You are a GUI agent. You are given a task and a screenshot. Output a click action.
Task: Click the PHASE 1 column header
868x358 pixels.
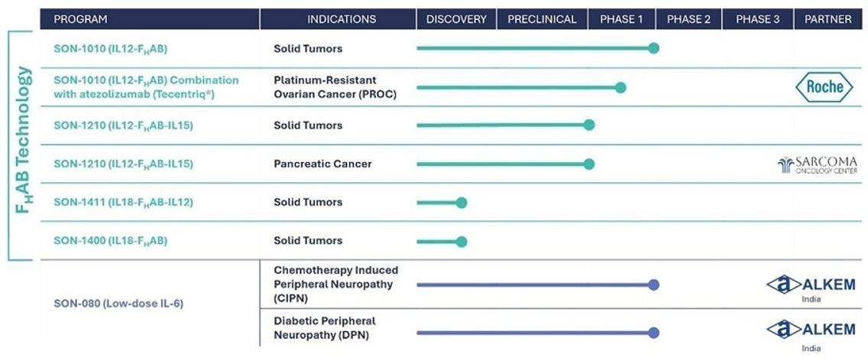[621, 19]
